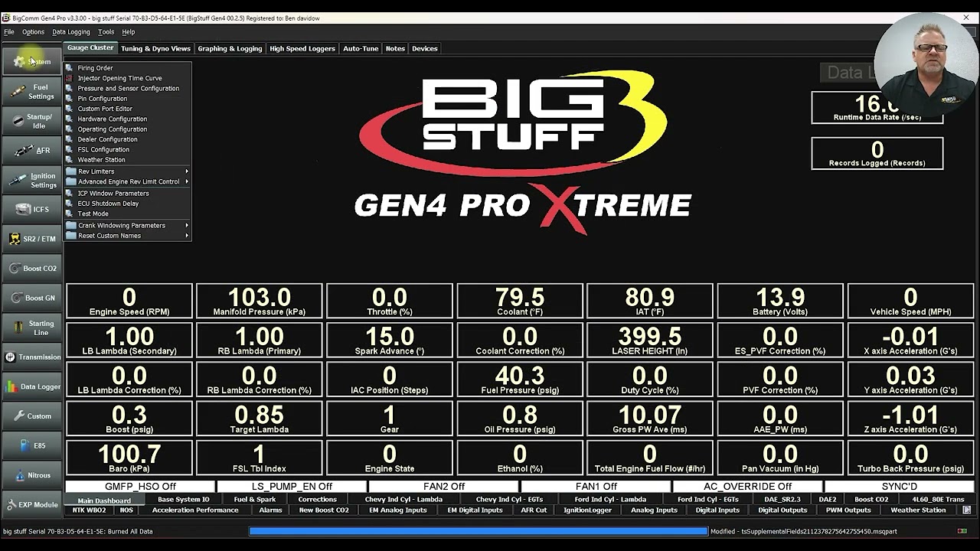Select ICP Window Parameters menu entry
Image resolution: width=980 pixels, height=551 pixels.
[128, 194]
